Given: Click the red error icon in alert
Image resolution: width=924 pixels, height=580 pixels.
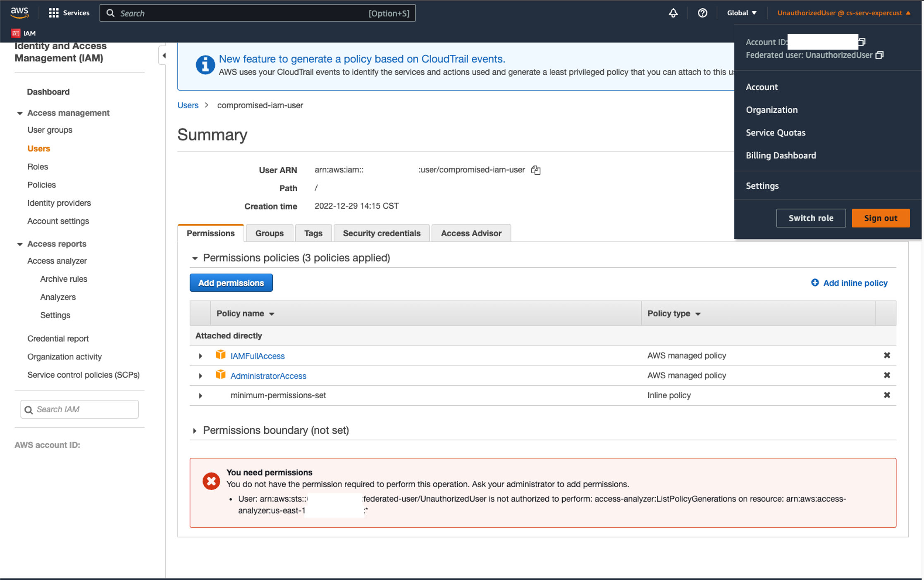Looking at the screenshot, I should [x=211, y=481].
